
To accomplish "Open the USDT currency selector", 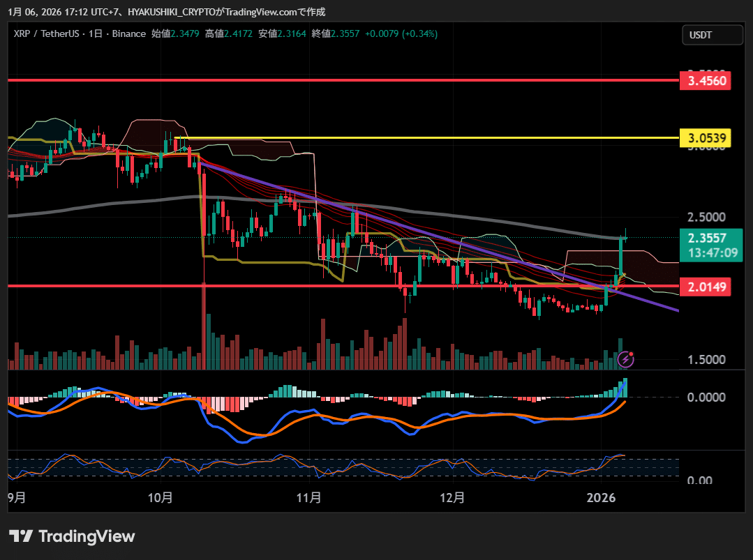I will click(x=713, y=35).
